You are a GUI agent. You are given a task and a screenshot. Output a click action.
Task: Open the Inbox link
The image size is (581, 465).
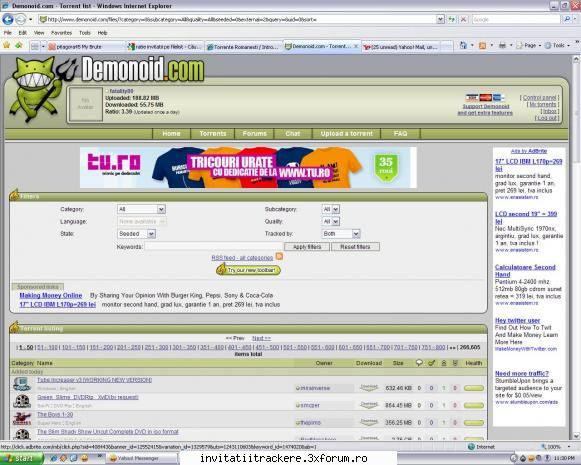click(x=550, y=111)
